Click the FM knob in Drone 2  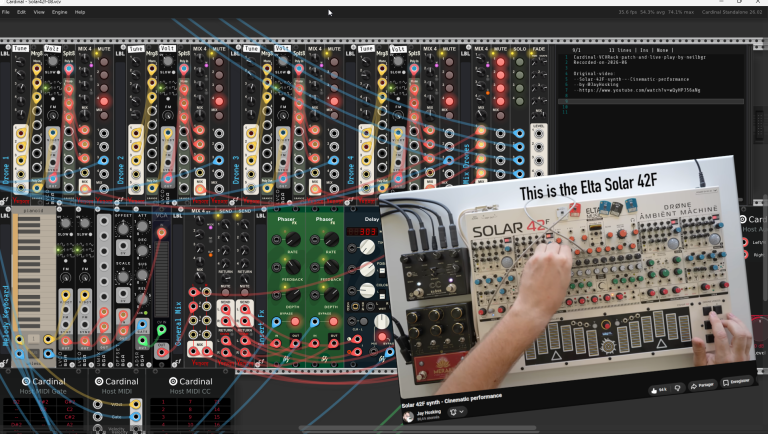[168, 116]
